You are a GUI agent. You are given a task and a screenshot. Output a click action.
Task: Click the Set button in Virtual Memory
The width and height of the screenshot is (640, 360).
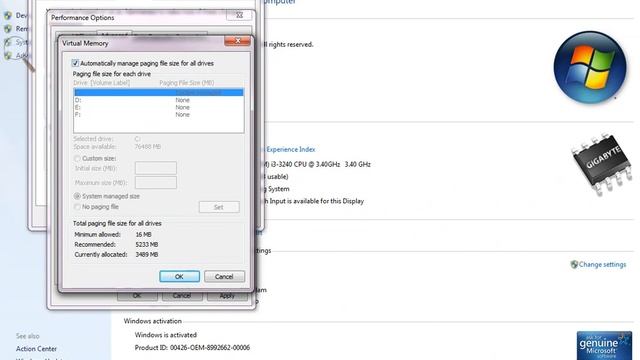coord(219,207)
